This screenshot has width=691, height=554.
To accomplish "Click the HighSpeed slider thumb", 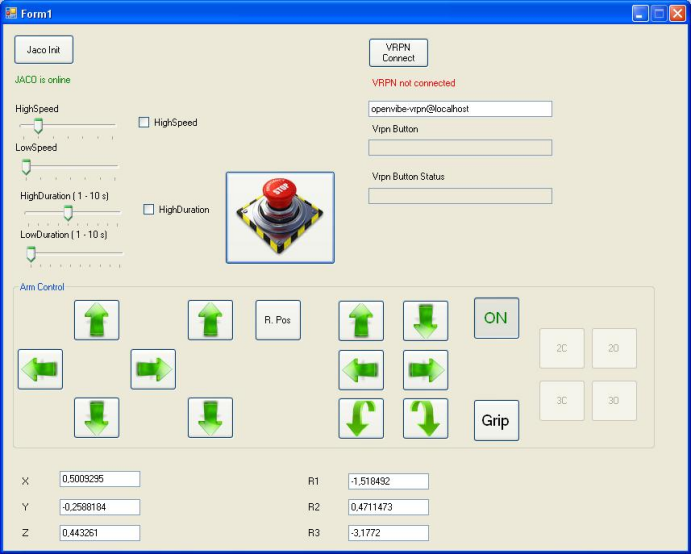I will pyautogui.click(x=38, y=126).
